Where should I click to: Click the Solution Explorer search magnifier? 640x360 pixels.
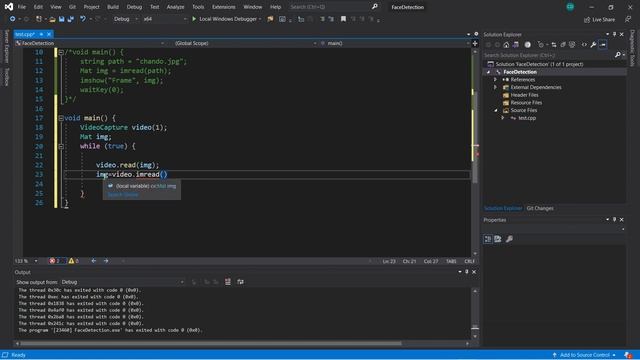618,55
